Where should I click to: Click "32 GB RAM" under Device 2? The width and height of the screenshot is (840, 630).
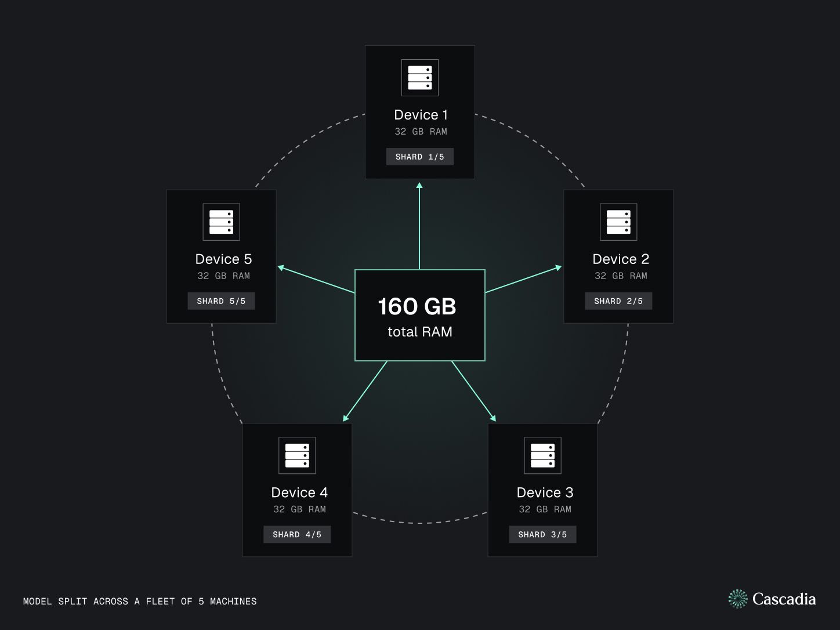(x=621, y=276)
